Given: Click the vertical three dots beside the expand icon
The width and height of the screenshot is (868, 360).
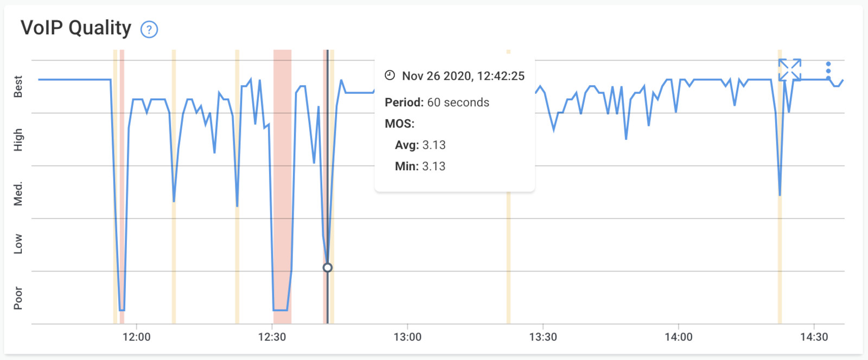Looking at the screenshot, I should (x=828, y=69).
